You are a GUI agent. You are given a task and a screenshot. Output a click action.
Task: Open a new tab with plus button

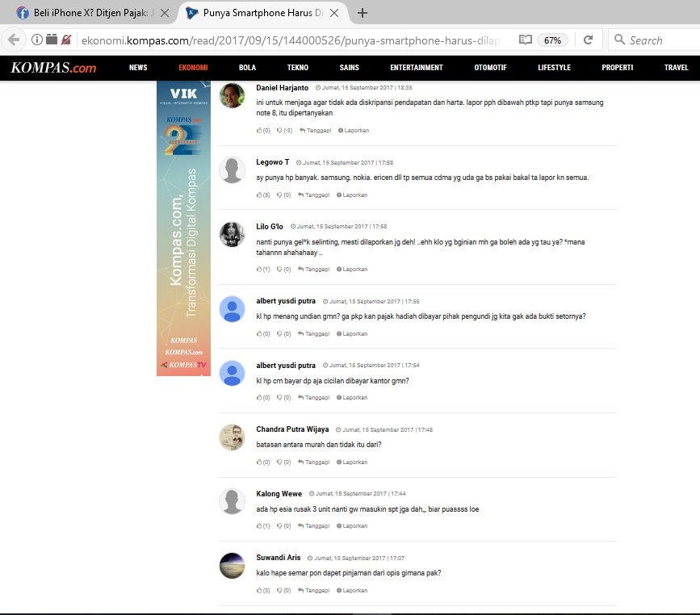point(363,13)
